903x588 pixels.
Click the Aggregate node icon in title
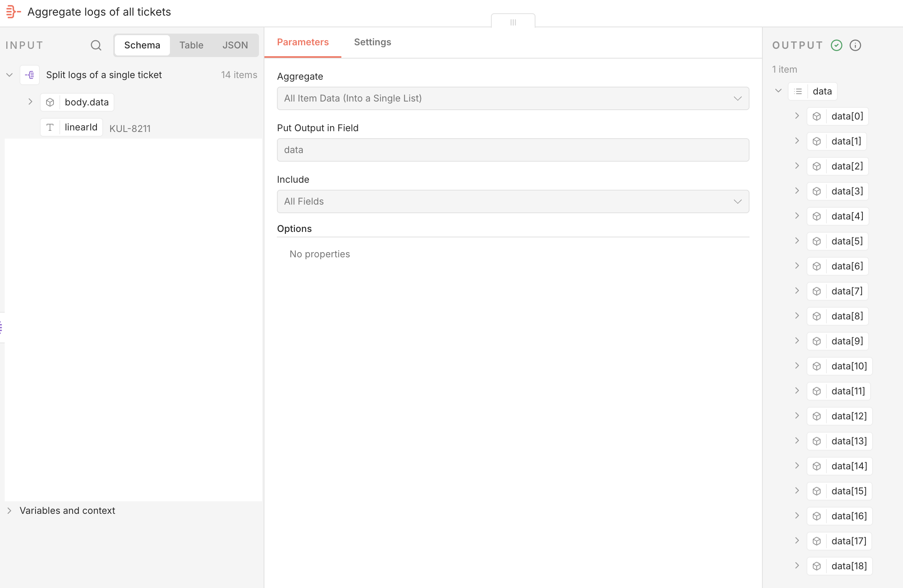tap(13, 12)
